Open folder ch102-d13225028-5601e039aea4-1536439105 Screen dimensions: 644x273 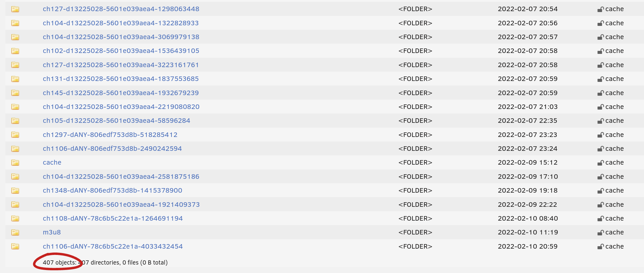(x=121, y=51)
